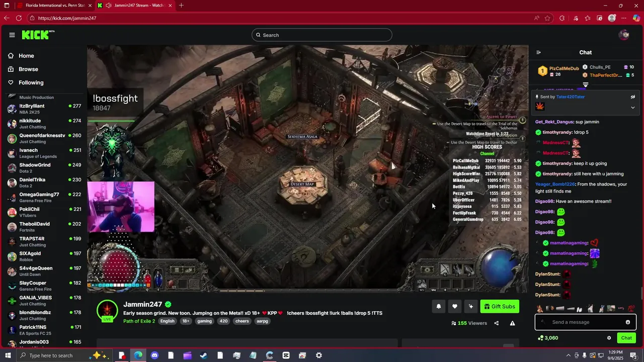Open Windows Start menu

click(x=7, y=355)
